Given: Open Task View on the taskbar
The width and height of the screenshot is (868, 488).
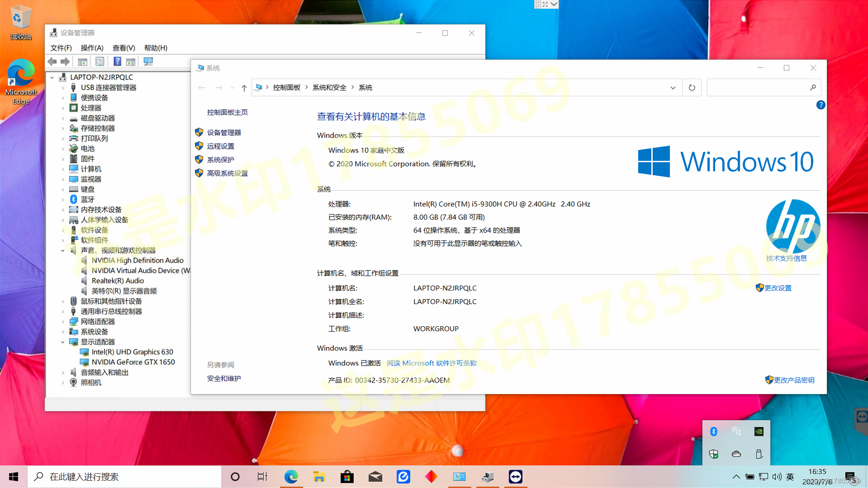Looking at the screenshot, I should [x=262, y=477].
